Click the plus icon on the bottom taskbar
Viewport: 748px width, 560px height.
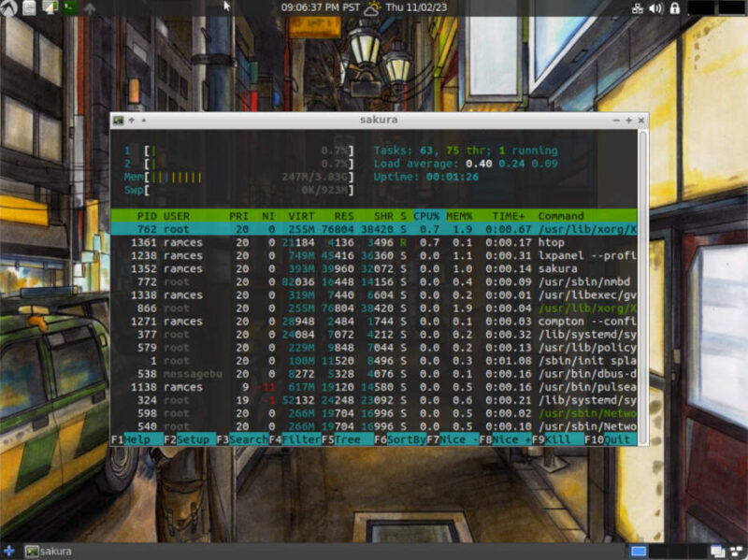pos(7,552)
